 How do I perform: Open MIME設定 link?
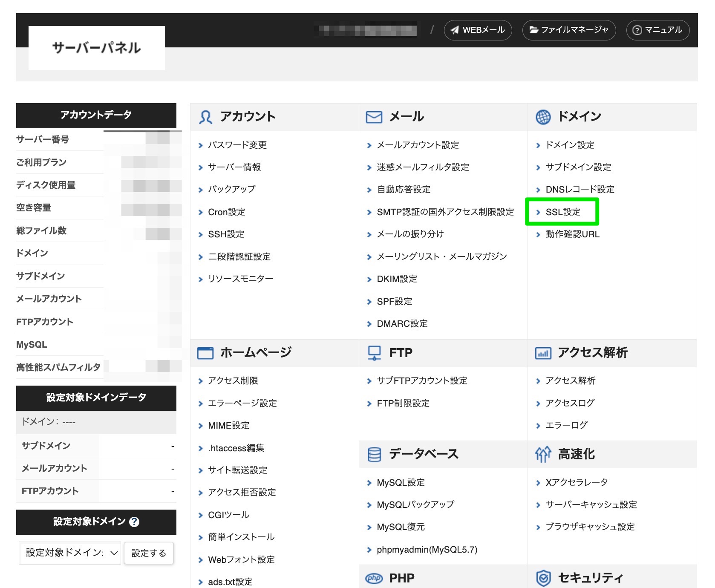(229, 425)
